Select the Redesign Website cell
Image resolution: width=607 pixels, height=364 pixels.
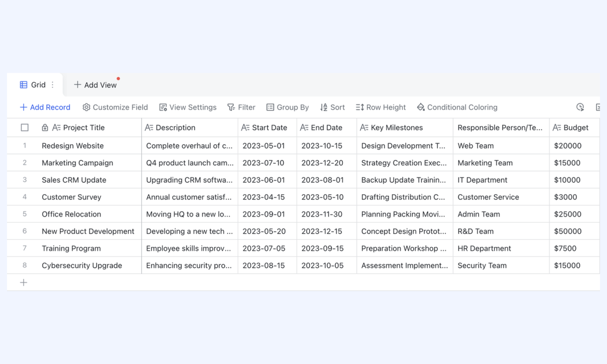89,146
